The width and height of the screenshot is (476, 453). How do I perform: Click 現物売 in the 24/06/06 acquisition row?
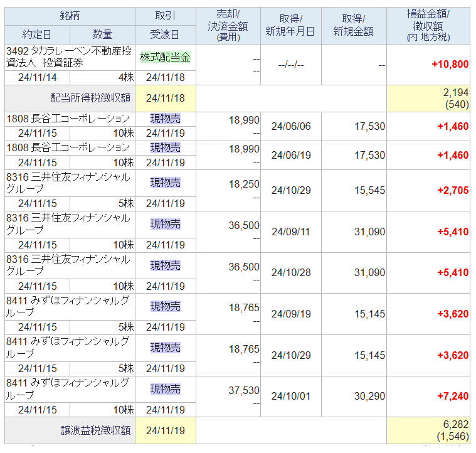click(x=166, y=119)
